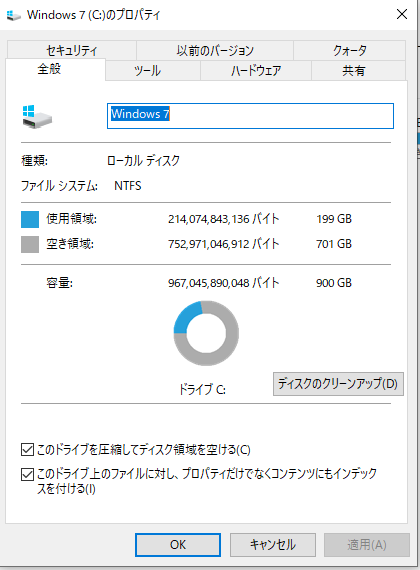Image resolution: width=420 pixels, height=570 pixels.
Task: Click the drive icon in the title bar
Action: 14,15
